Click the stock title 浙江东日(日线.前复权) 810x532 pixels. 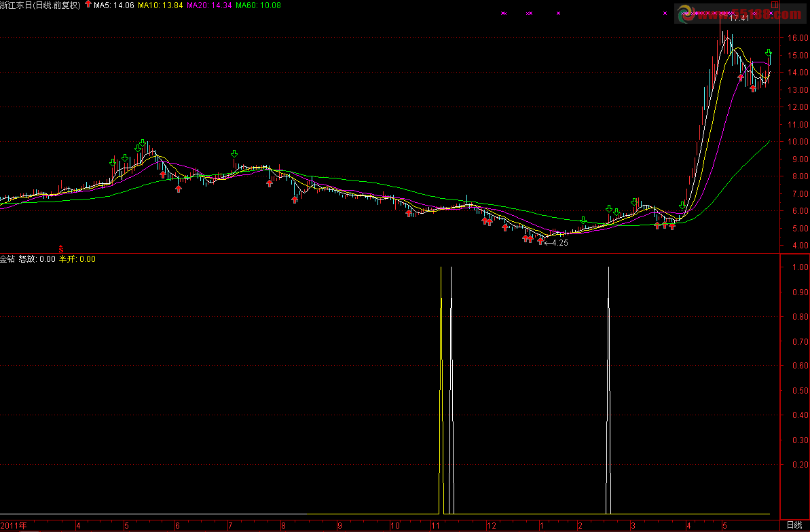[x=41, y=5]
